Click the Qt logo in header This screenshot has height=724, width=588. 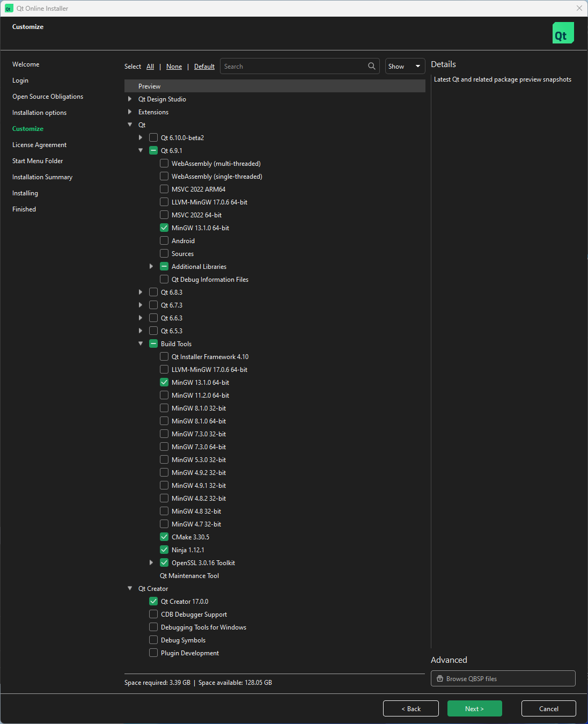pos(563,33)
